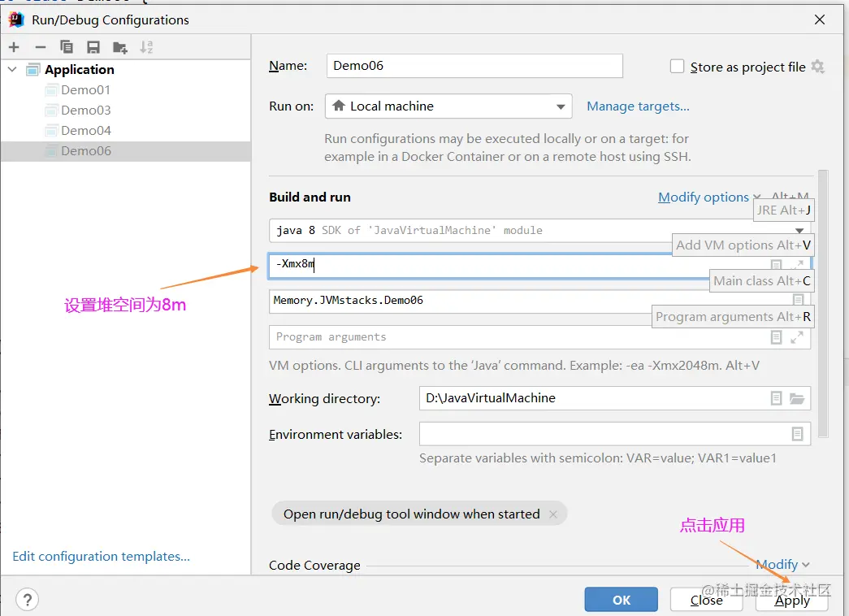Insert macros into Working directory field

(x=776, y=398)
